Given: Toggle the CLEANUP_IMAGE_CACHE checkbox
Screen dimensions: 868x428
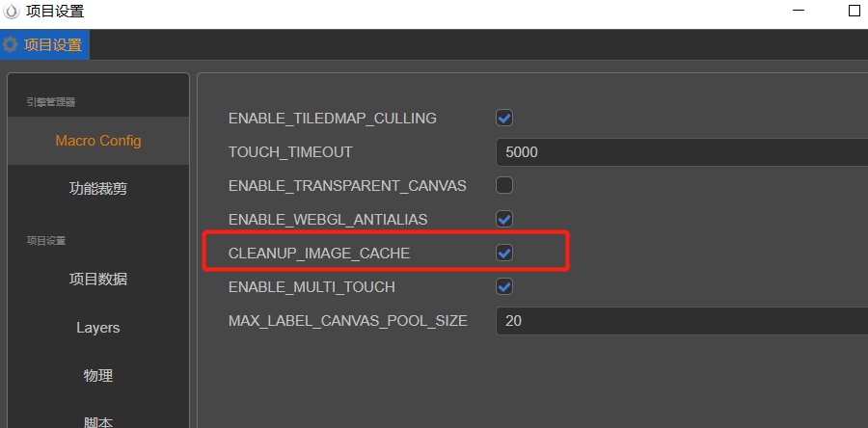Looking at the screenshot, I should click(x=504, y=253).
